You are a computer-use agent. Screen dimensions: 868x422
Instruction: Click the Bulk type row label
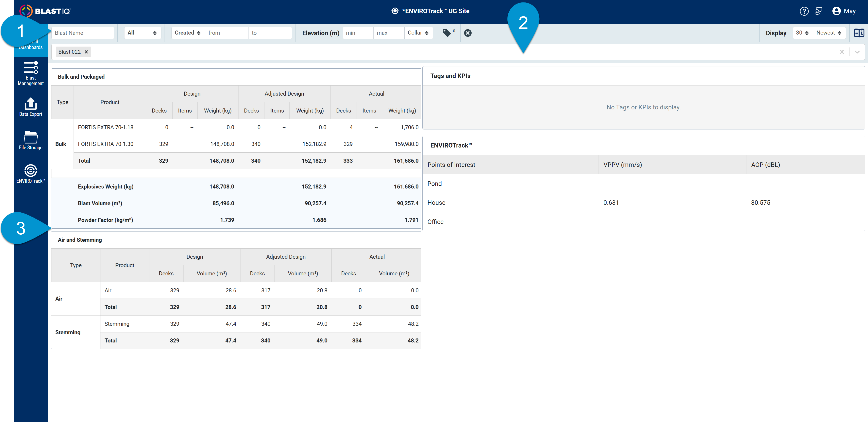61,144
